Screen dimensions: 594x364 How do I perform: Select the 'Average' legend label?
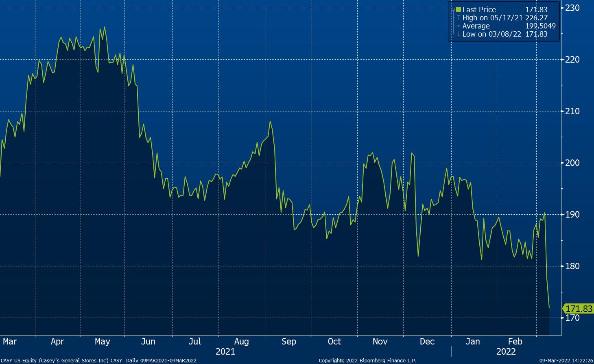(476, 26)
